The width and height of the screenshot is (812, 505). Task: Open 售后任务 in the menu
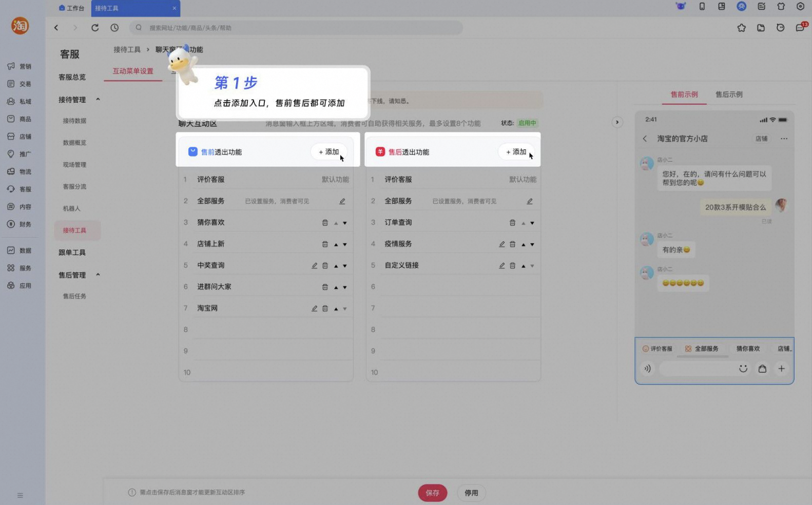pos(74,296)
